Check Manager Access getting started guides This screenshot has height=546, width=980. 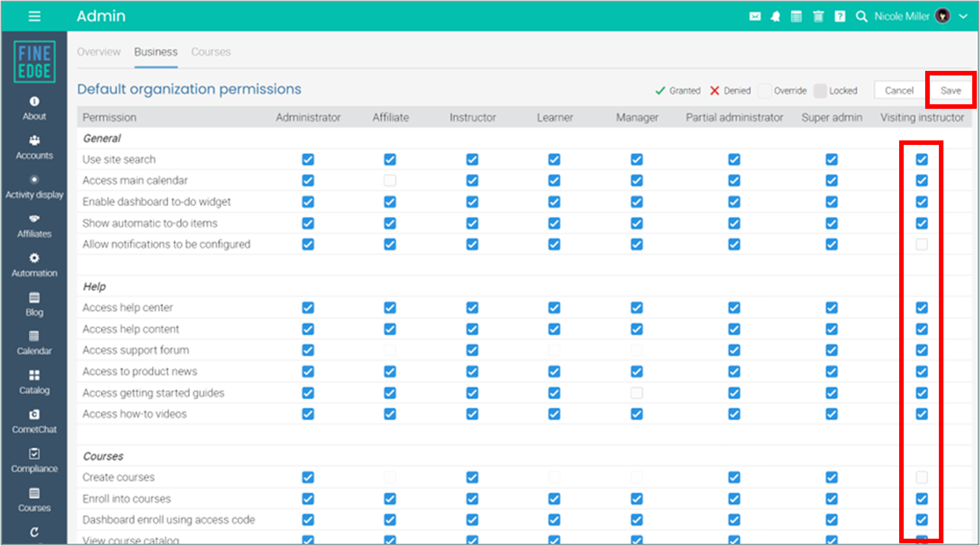click(x=636, y=393)
